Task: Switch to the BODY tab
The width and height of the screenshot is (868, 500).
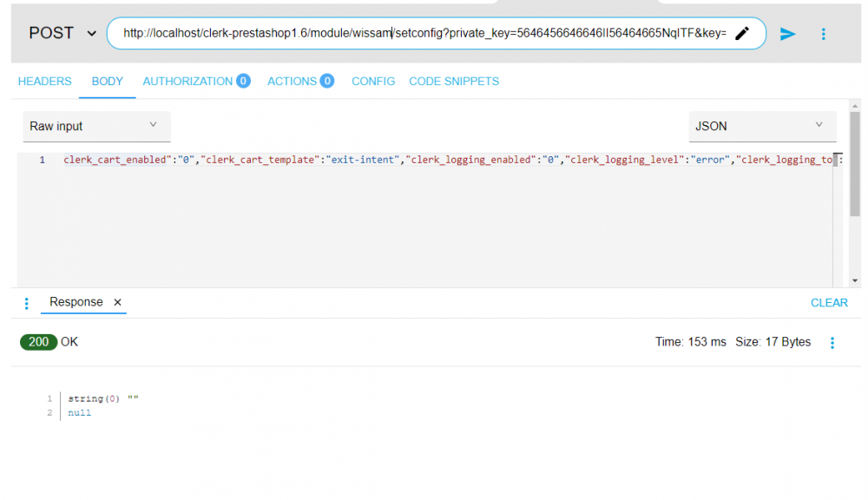Action: 107,81
